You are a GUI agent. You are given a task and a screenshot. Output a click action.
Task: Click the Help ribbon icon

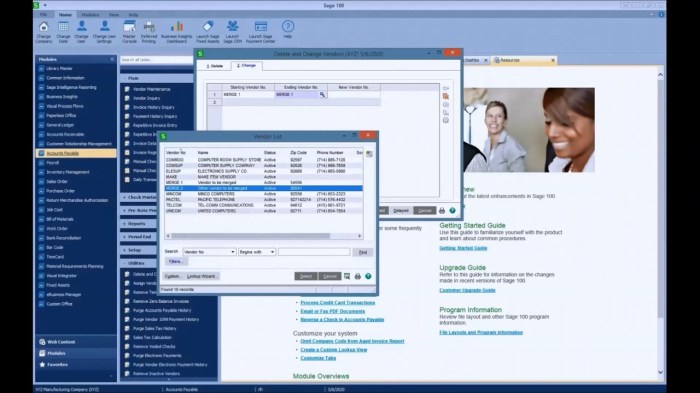tap(288, 29)
